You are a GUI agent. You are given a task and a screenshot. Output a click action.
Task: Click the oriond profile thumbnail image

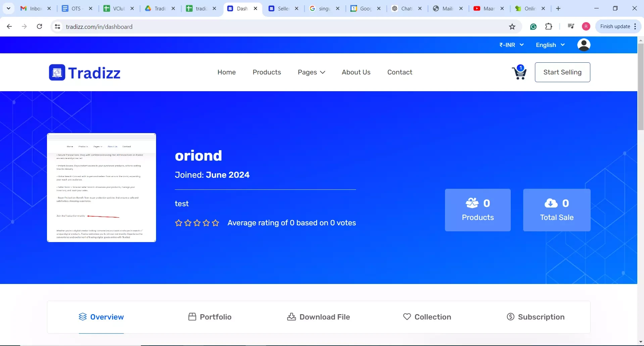click(x=101, y=188)
